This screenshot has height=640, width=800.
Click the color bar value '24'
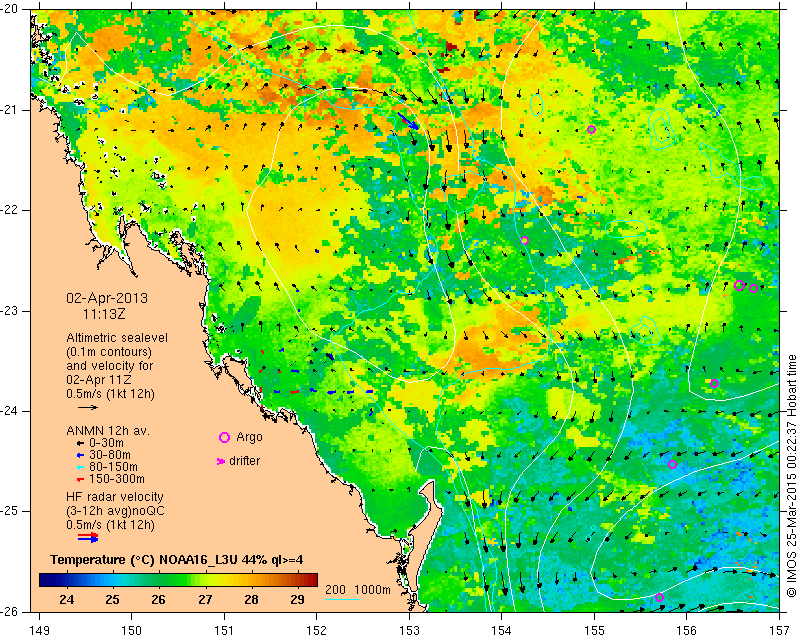[x=67, y=600]
